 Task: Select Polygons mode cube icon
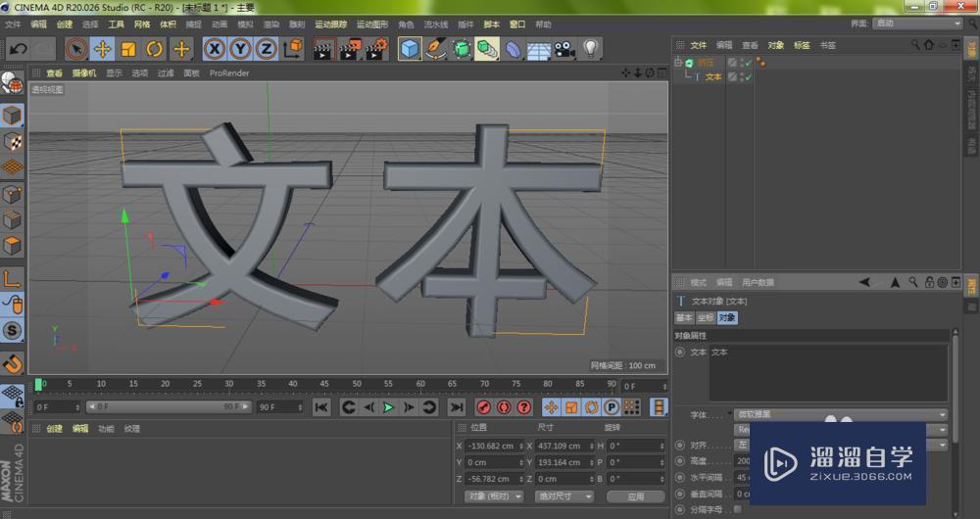click(x=13, y=246)
